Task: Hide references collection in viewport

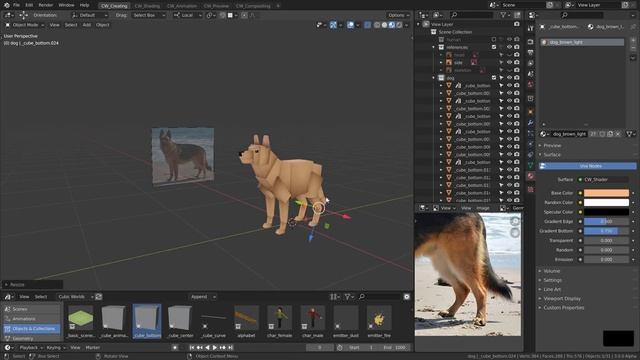Action: pyautogui.click(x=509, y=47)
